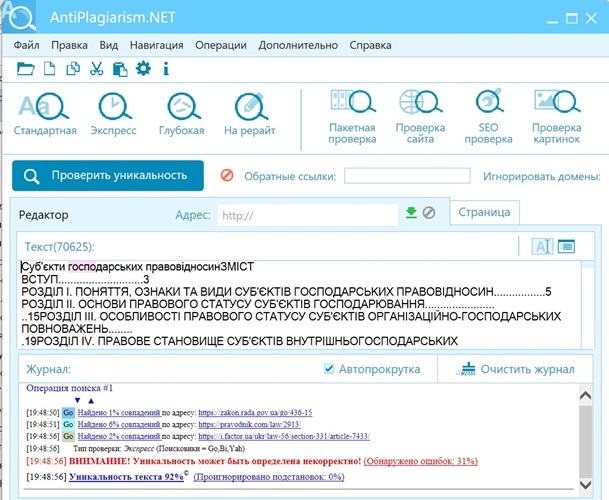This screenshot has width=609, height=500.
Task: Collapse results using the up triangle in journal
Action: [x=91, y=401]
